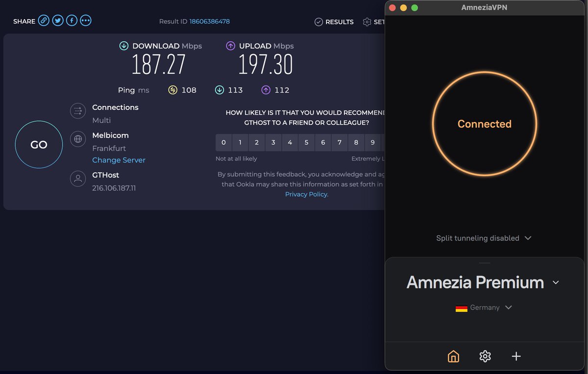
Task: Click the Frankfurt server location text
Action: point(109,148)
